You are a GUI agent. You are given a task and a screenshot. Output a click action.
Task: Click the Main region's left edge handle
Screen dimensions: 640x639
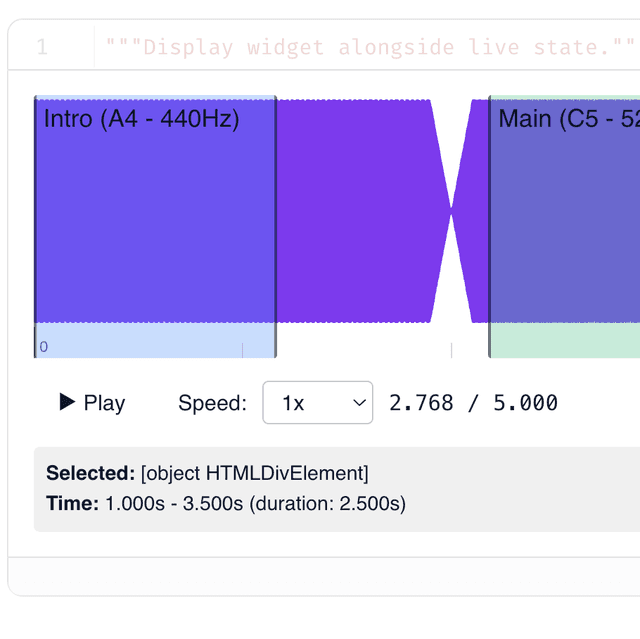[490, 226]
